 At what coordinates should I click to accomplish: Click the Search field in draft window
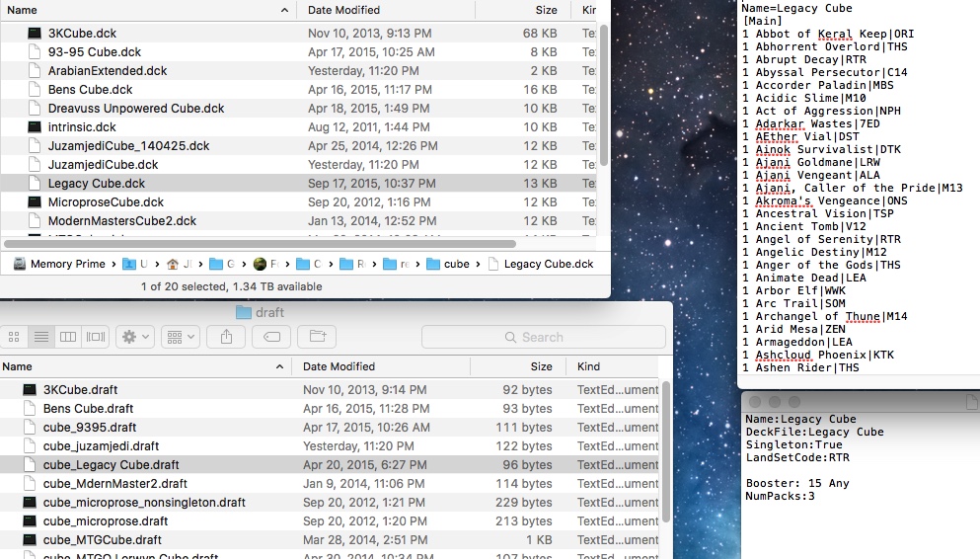(x=542, y=337)
